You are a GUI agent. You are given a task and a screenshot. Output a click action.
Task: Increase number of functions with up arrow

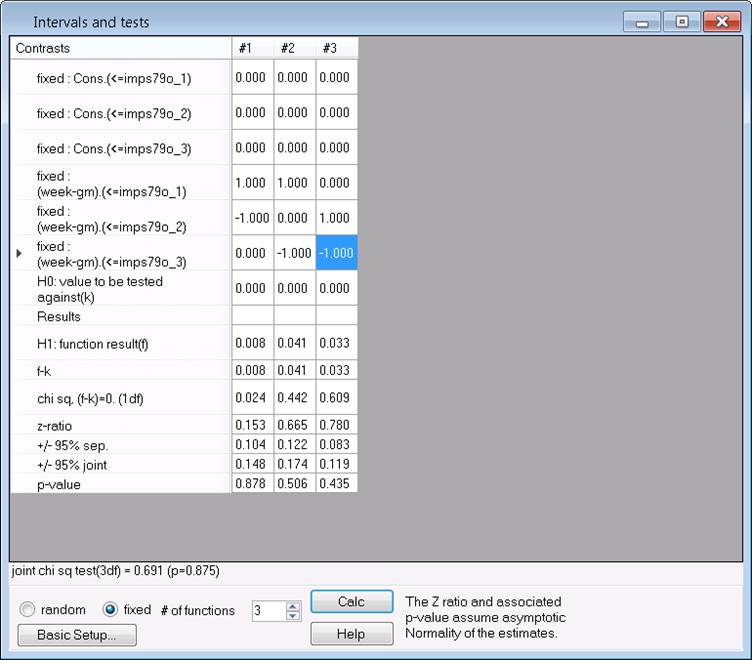[292, 605]
